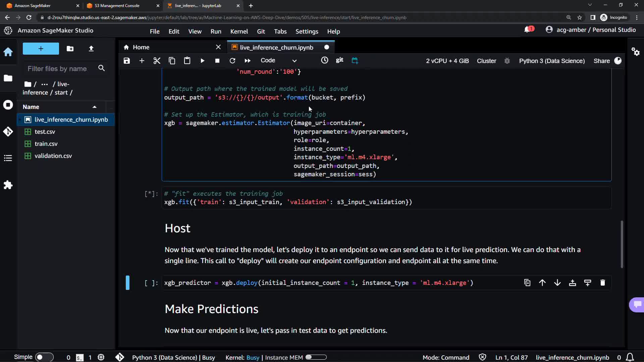This screenshot has height=362, width=644.
Task: Open the Git sidebar panel
Action: [8, 131]
